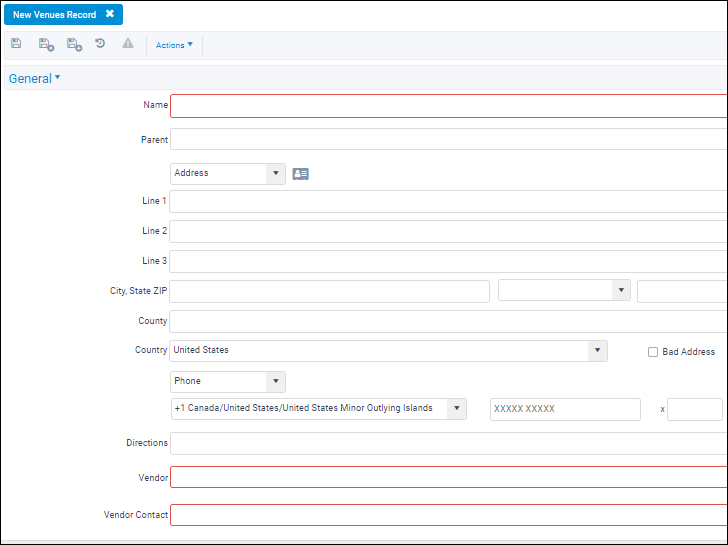Click the Refresh/revert record icon
The image size is (728, 545).
[x=100, y=44]
